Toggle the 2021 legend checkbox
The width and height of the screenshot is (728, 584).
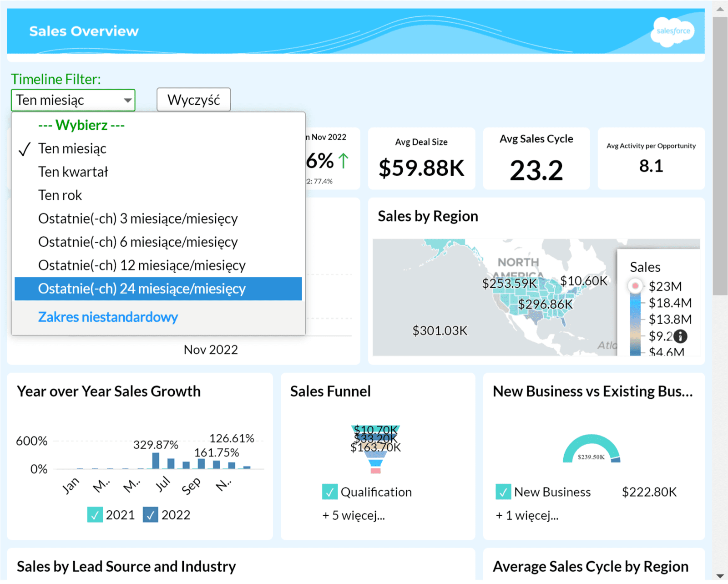point(95,515)
